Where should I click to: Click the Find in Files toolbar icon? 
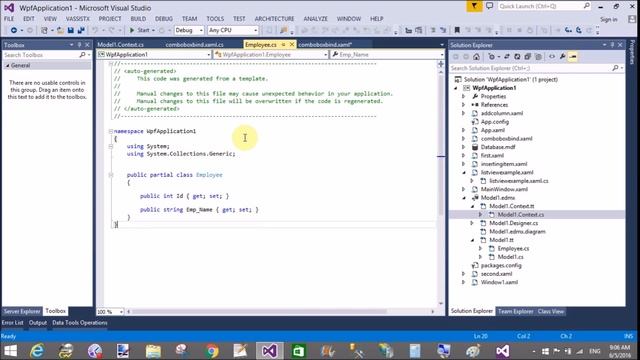coord(284,30)
